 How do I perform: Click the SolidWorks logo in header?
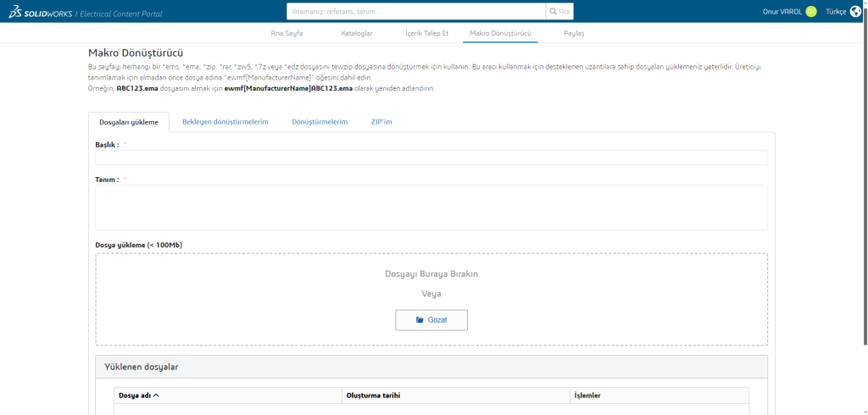[x=41, y=12]
